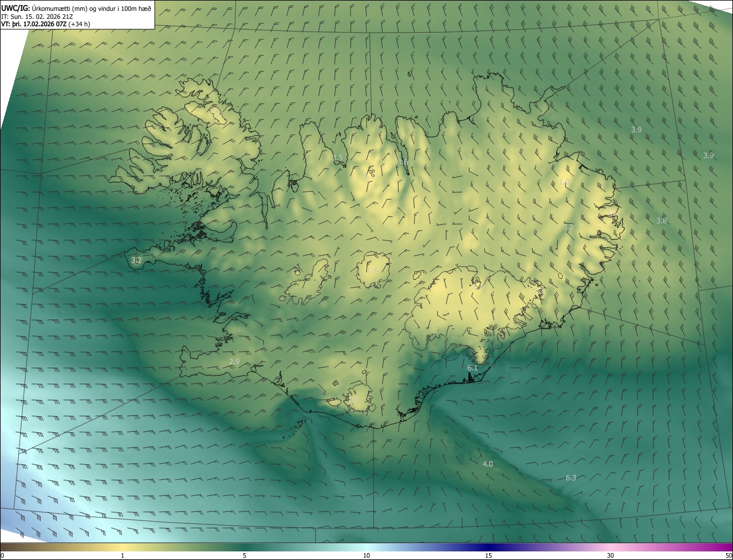
Task: Click the color scale label "0"
Action: tap(2, 555)
